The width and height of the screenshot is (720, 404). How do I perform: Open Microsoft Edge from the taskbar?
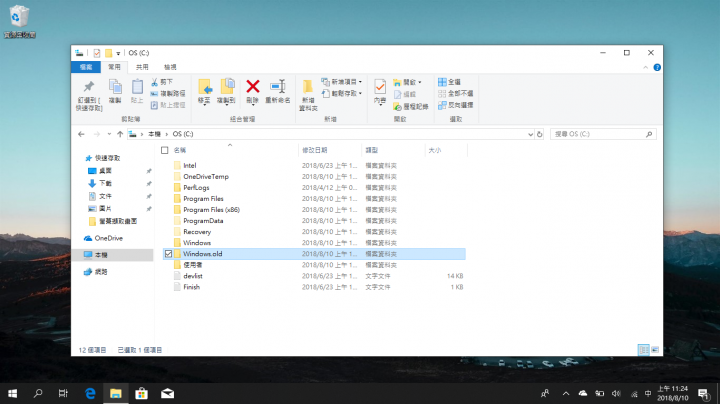pos(90,393)
